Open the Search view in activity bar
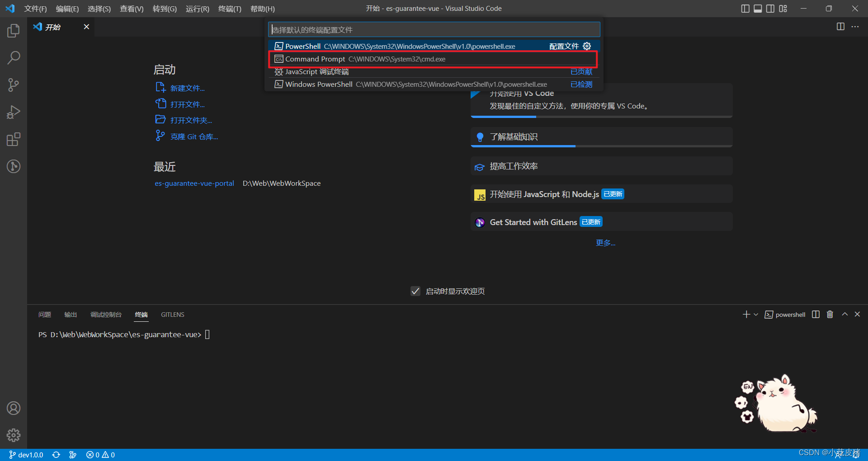868x461 pixels. pos(14,58)
